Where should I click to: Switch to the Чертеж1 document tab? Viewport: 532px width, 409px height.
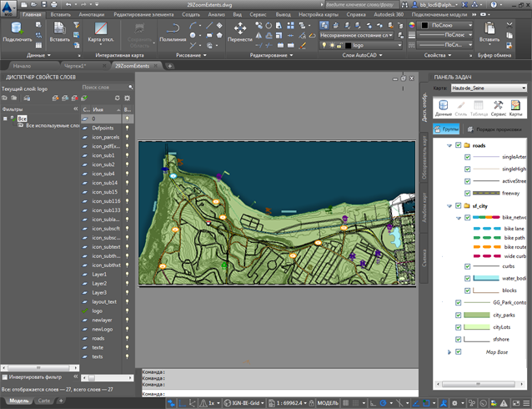74,65
